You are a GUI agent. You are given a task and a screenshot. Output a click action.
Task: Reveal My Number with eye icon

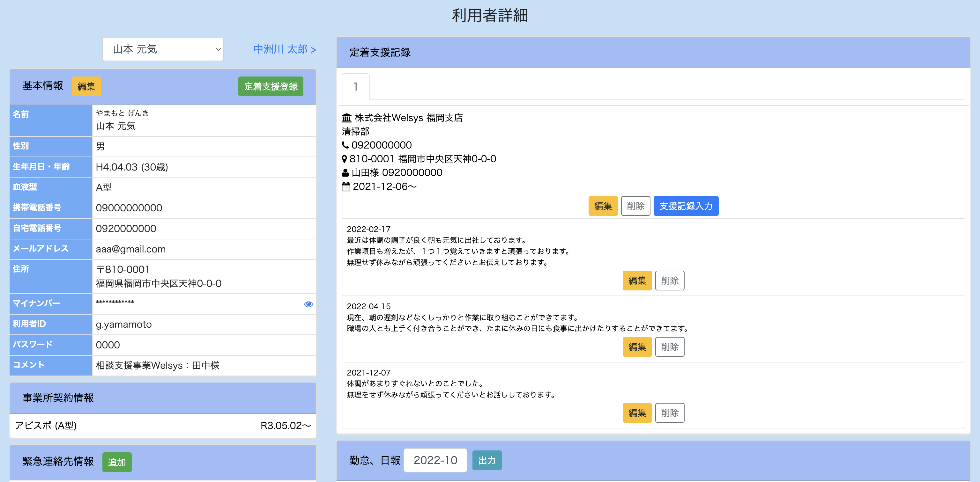pyautogui.click(x=308, y=304)
